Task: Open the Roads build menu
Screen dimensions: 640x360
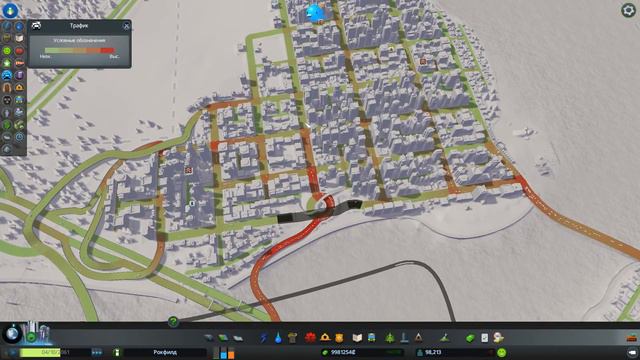Action: (x=209, y=338)
